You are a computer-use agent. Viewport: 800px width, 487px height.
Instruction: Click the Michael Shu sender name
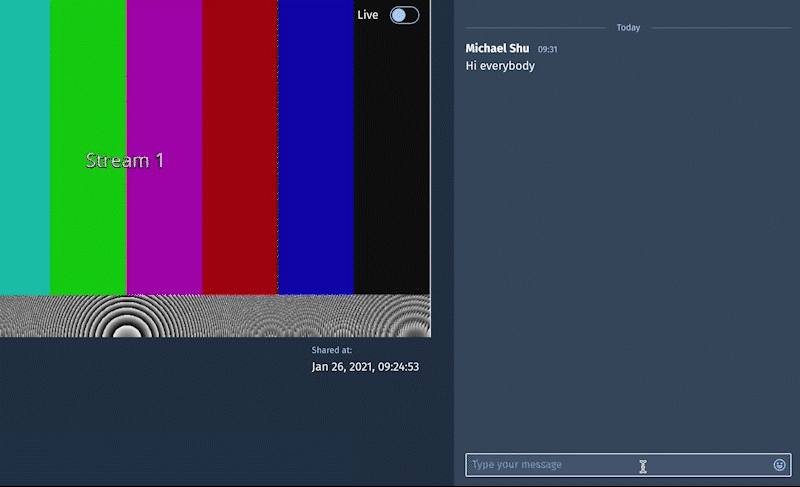point(497,48)
